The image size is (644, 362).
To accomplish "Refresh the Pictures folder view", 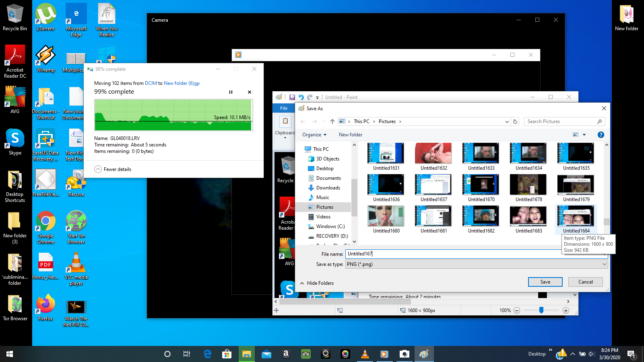I will (515, 121).
